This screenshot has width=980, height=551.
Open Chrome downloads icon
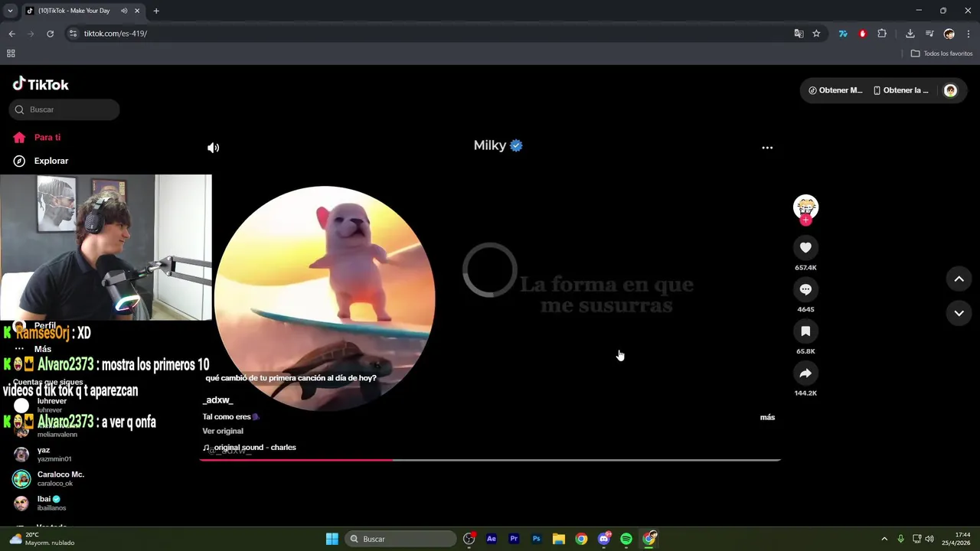coord(910,34)
